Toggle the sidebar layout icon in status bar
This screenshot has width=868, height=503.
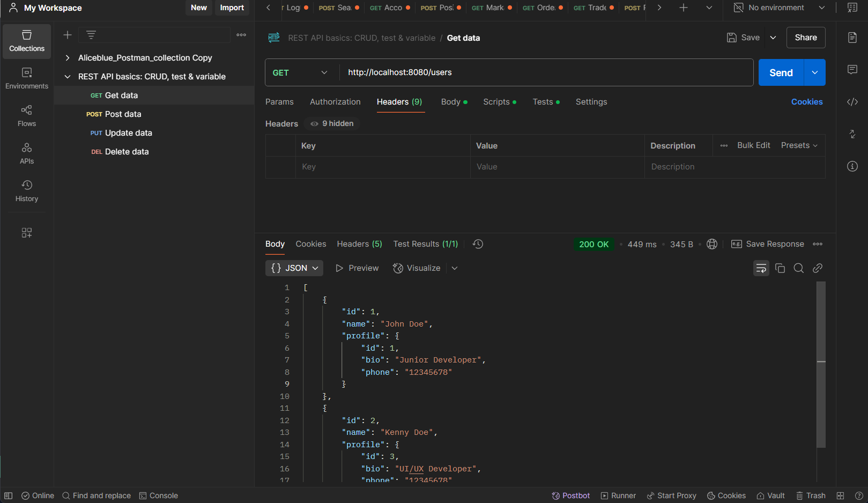pos(9,495)
